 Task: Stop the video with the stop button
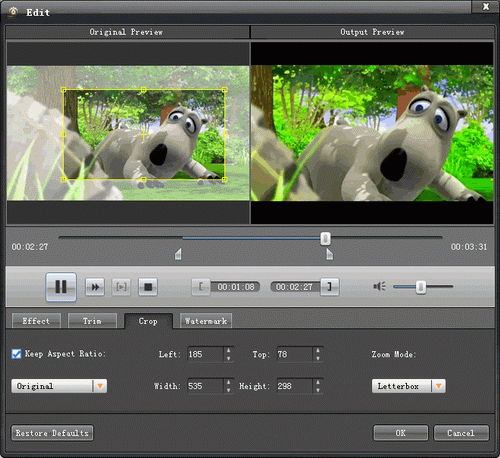click(x=148, y=287)
